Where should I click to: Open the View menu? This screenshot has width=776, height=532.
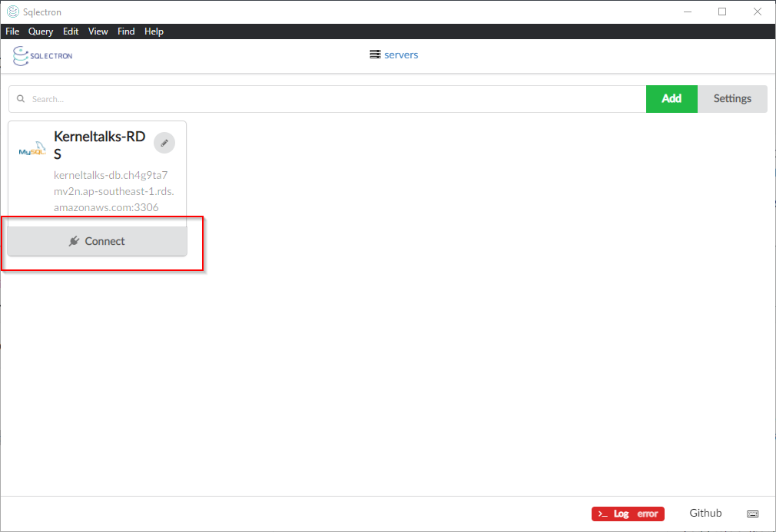point(98,31)
